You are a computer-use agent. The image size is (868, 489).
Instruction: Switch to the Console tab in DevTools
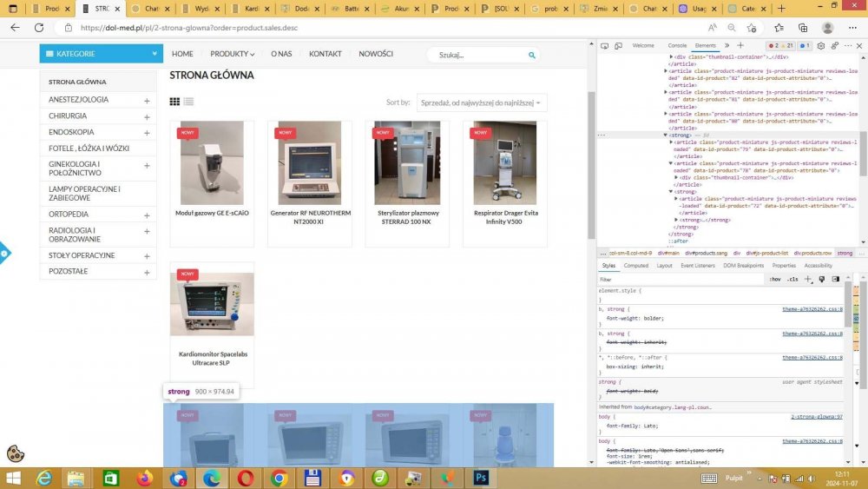point(677,45)
